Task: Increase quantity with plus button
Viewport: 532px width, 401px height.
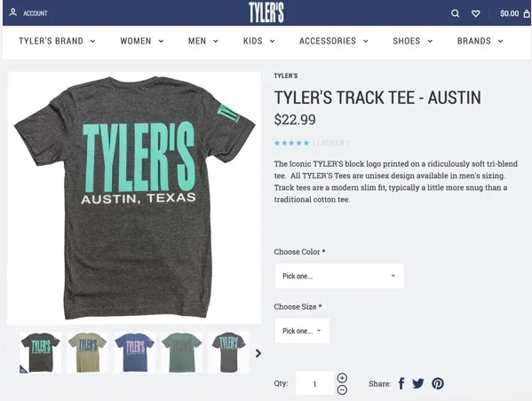Action: point(342,378)
